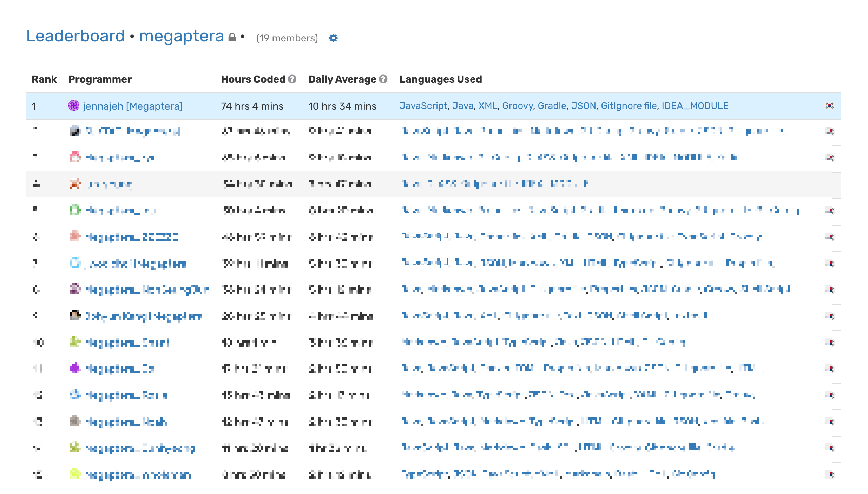Click the Hours Coded help icon

pyautogui.click(x=292, y=79)
